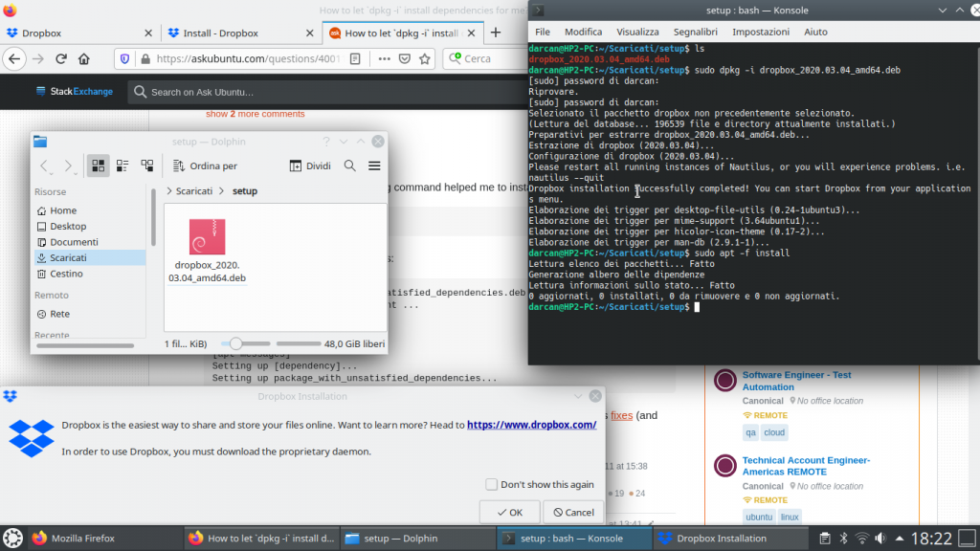980x551 pixels.
Task: Reload the Ask Ubuntu page
Action: [60, 58]
